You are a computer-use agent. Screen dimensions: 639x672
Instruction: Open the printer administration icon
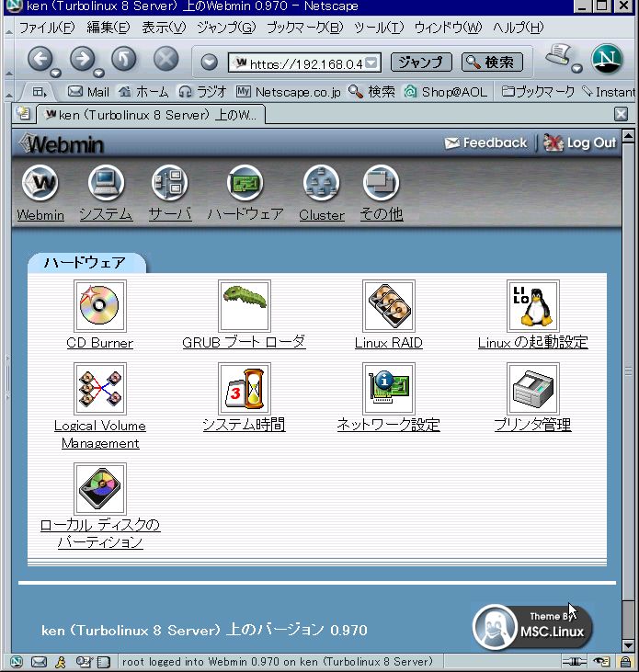533,388
